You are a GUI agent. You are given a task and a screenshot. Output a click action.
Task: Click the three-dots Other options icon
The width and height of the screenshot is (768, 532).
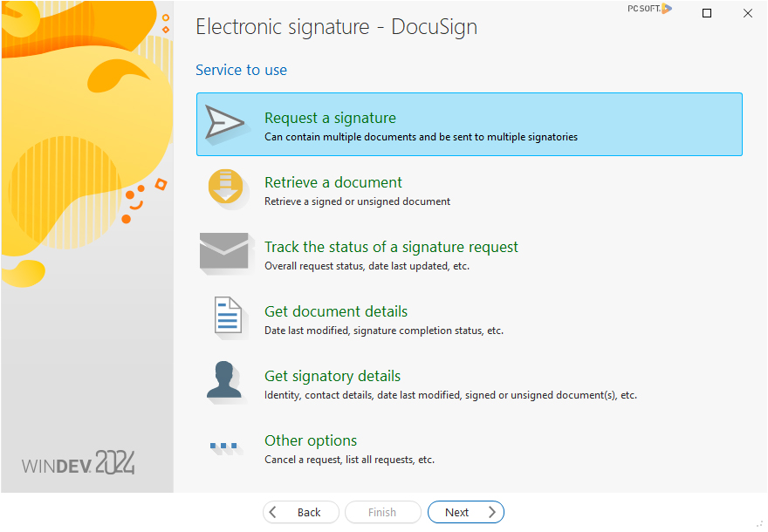[223, 447]
